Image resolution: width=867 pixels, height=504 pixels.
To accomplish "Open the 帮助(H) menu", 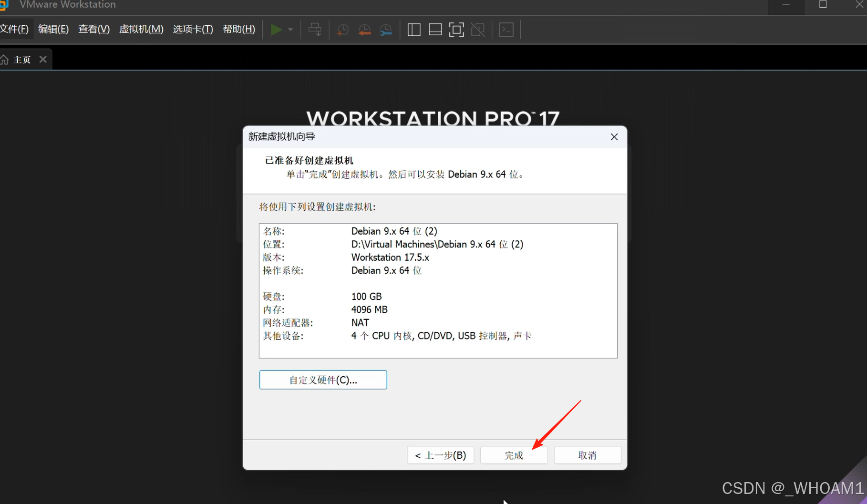I will 239,29.
